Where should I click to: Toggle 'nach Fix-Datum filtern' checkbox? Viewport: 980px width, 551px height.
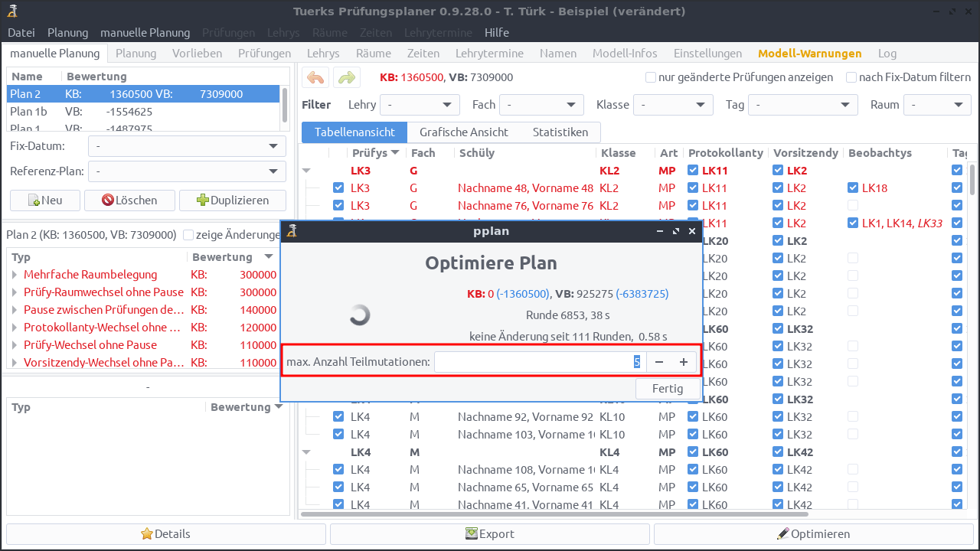851,77
